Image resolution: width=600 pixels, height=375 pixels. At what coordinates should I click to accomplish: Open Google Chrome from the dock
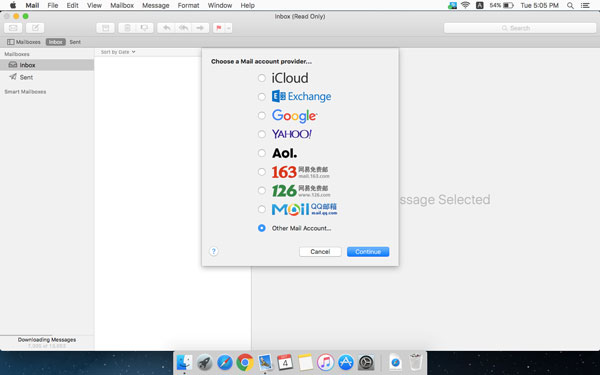click(245, 362)
